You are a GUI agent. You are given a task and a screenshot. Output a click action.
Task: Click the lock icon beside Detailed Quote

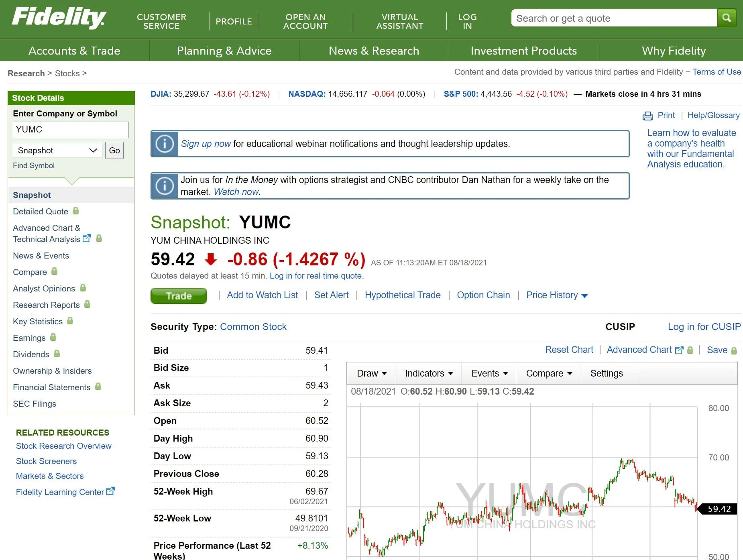point(75,211)
